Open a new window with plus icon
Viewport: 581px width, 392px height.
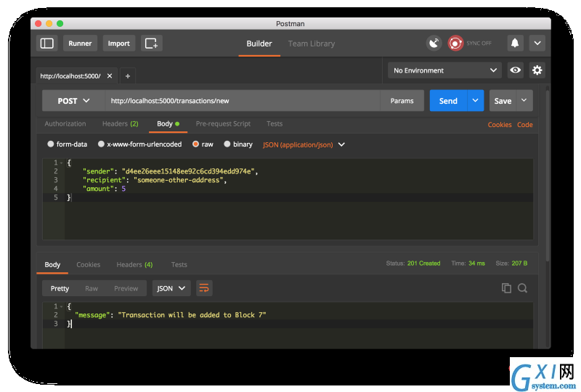[x=151, y=44]
